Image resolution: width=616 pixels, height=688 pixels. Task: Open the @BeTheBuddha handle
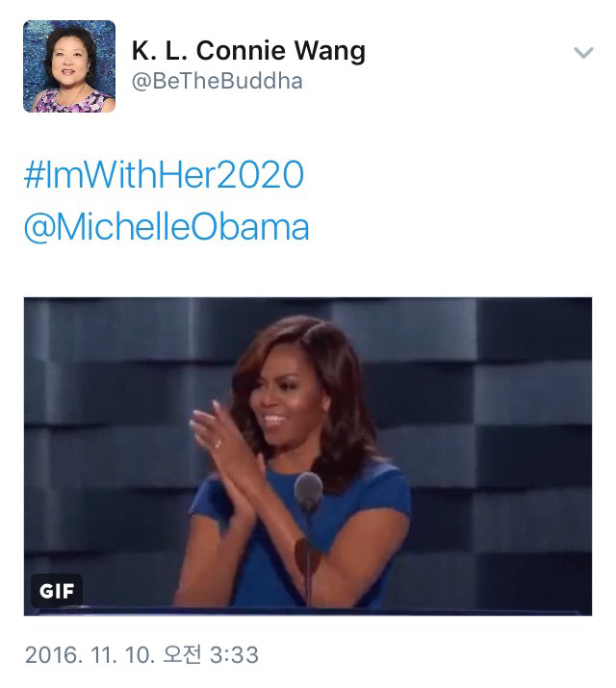(x=217, y=81)
